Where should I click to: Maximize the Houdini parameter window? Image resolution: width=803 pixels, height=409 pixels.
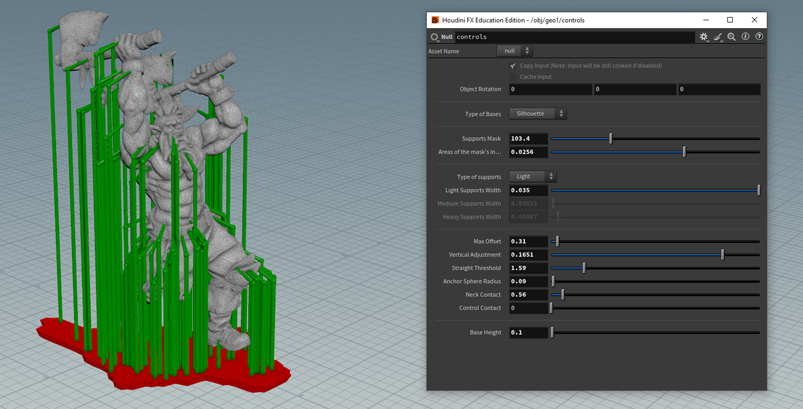730,20
